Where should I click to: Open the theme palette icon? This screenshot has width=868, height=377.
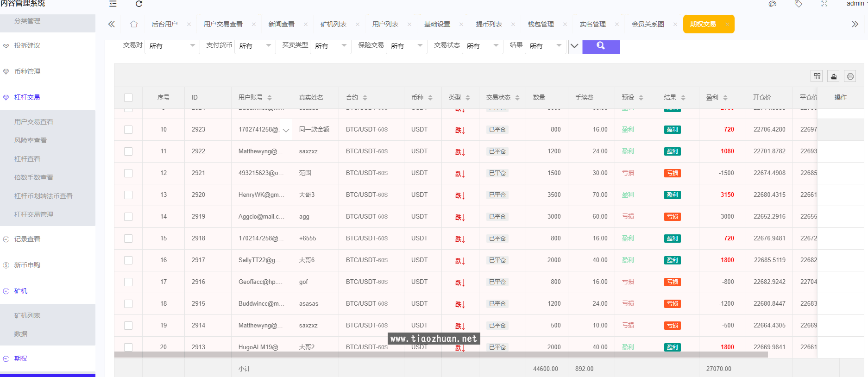pos(772,4)
